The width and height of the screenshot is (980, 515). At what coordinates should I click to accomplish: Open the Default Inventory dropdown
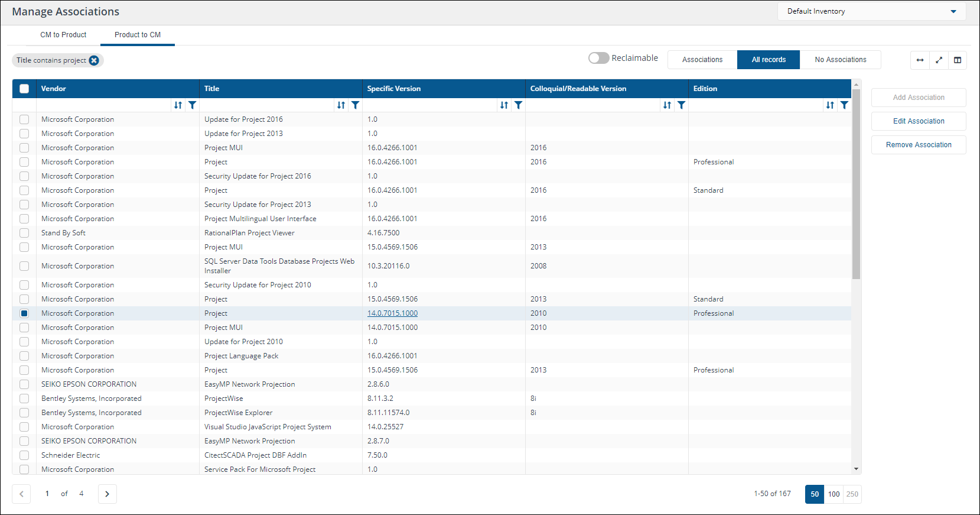[871, 11]
